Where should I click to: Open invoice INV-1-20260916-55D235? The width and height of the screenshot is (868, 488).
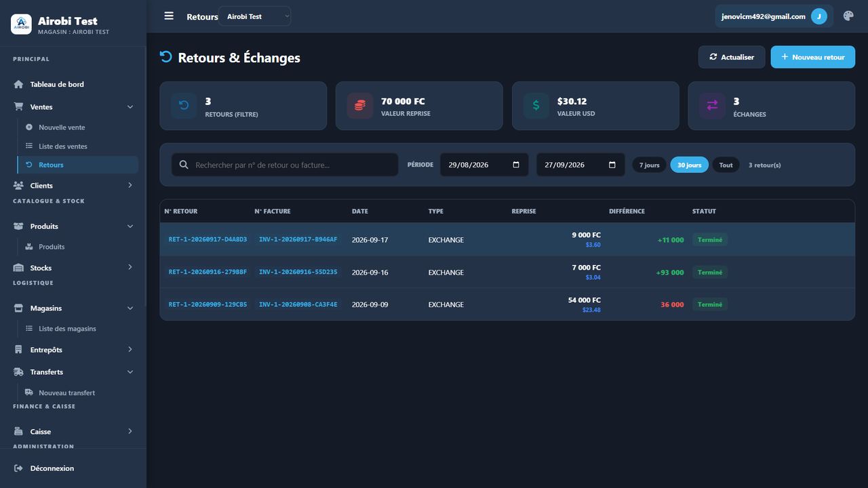coord(298,272)
